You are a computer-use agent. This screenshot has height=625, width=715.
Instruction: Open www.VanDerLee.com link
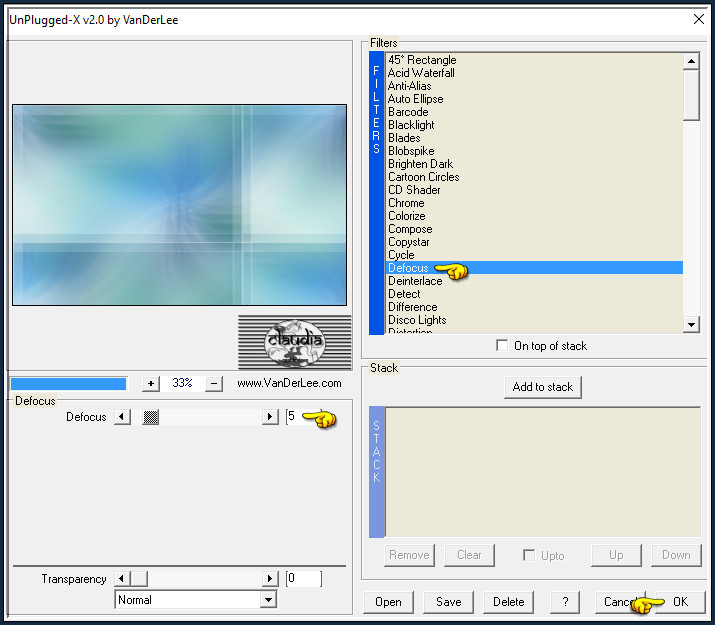tap(289, 383)
